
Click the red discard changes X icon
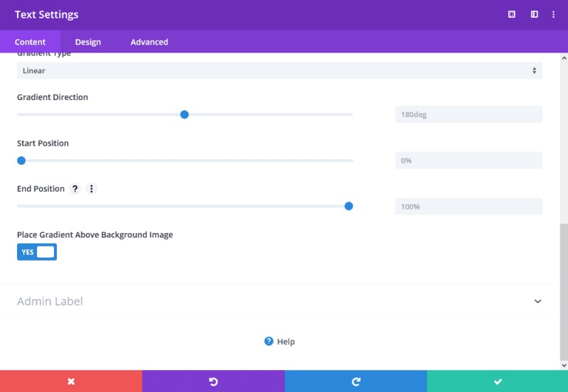(71, 381)
